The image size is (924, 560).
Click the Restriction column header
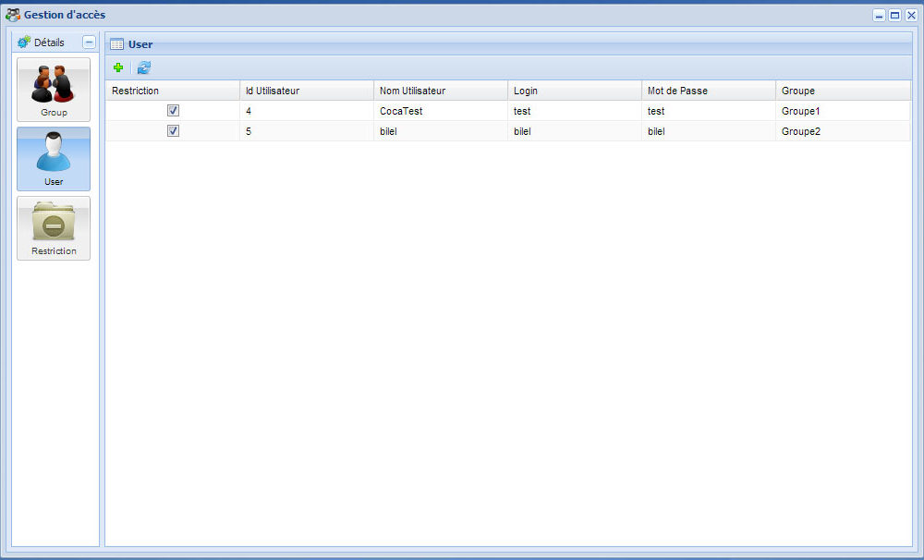pos(135,91)
